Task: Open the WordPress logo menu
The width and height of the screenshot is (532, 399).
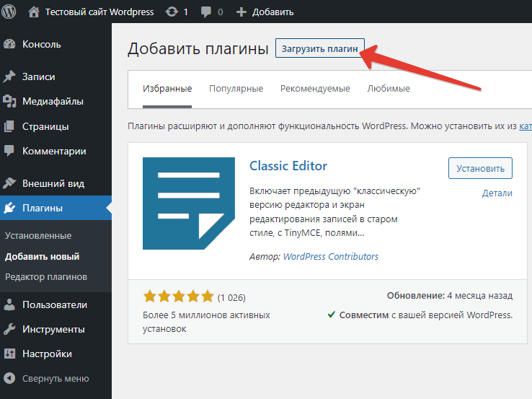Action: tap(9, 12)
